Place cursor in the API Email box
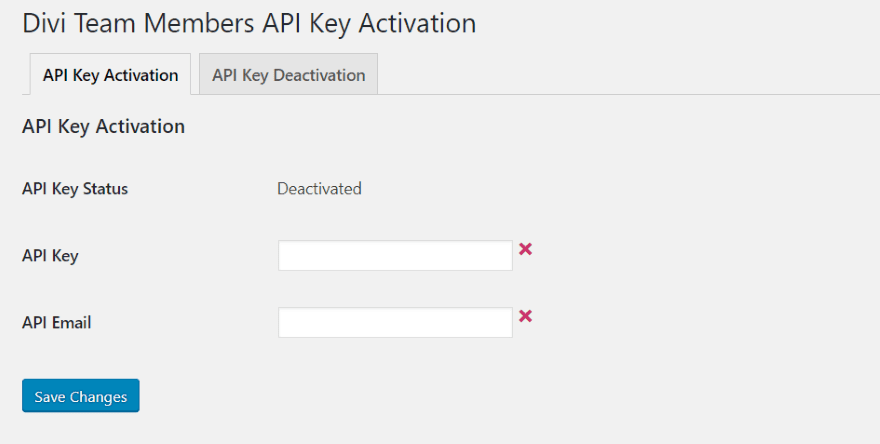880x444 pixels. pos(395,323)
